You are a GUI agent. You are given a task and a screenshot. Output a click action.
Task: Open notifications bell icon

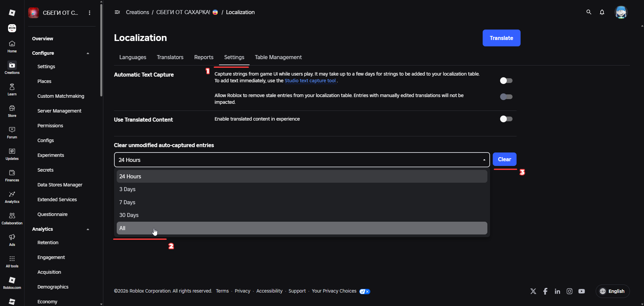[x=602, y=12]
